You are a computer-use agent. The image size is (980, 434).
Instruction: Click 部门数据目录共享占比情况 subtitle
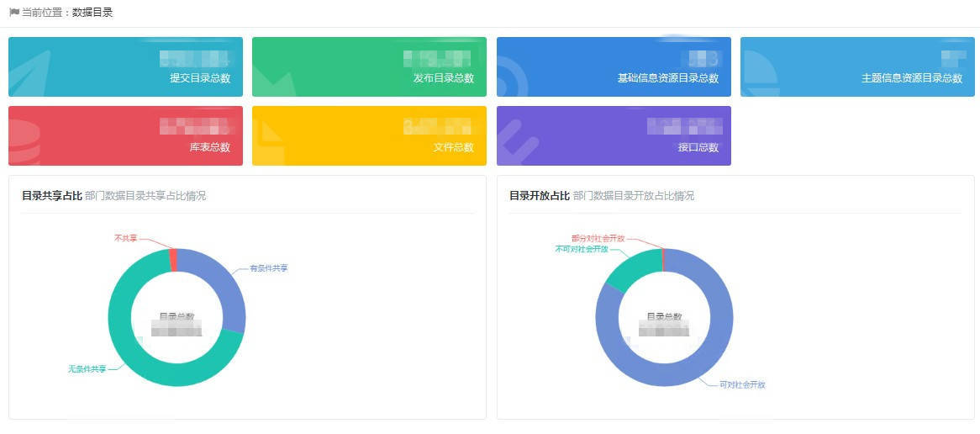145,196
